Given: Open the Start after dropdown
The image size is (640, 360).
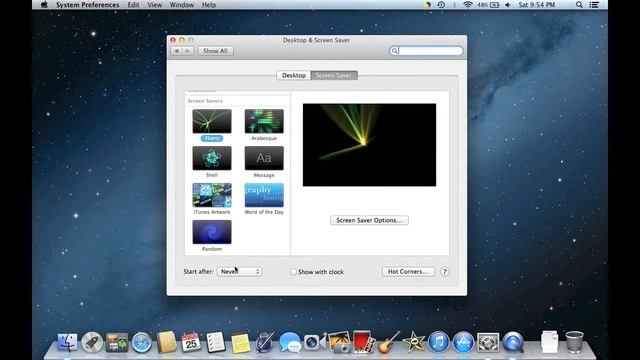Looking at the screenshot, I should (239, 271).
